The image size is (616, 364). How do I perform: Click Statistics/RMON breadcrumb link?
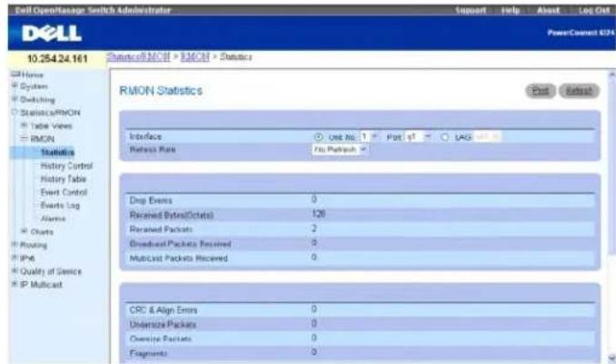pos(138,56)
